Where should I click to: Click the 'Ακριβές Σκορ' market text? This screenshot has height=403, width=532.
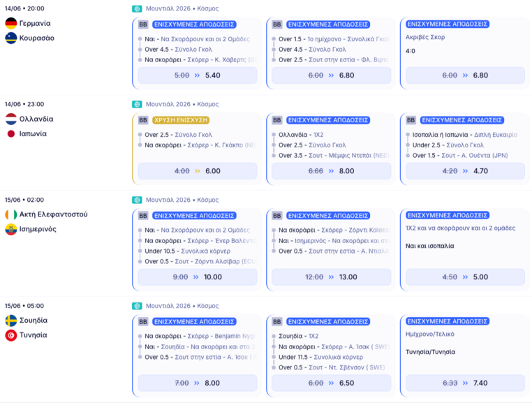(x=425, y=37)
